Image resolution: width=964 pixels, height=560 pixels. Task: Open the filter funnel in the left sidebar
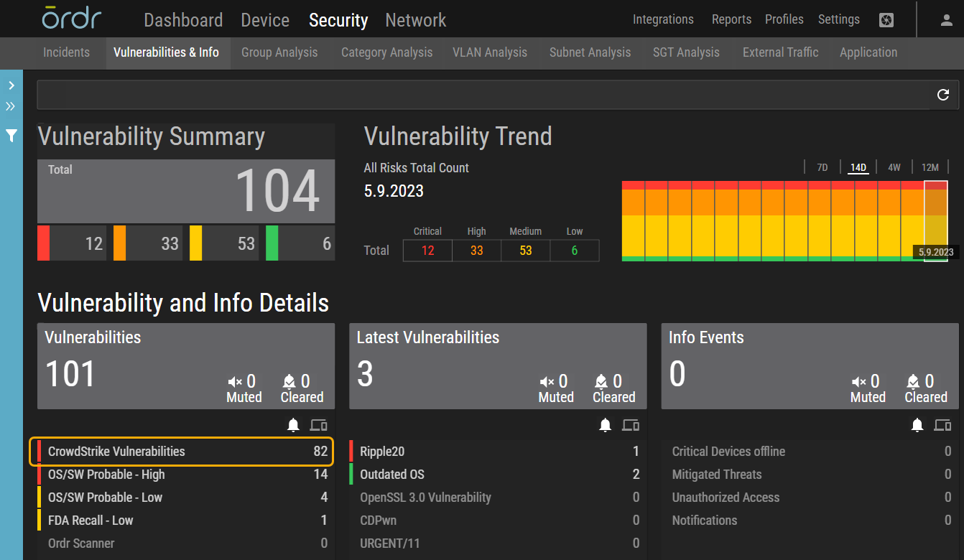click(x=11, y=135)
